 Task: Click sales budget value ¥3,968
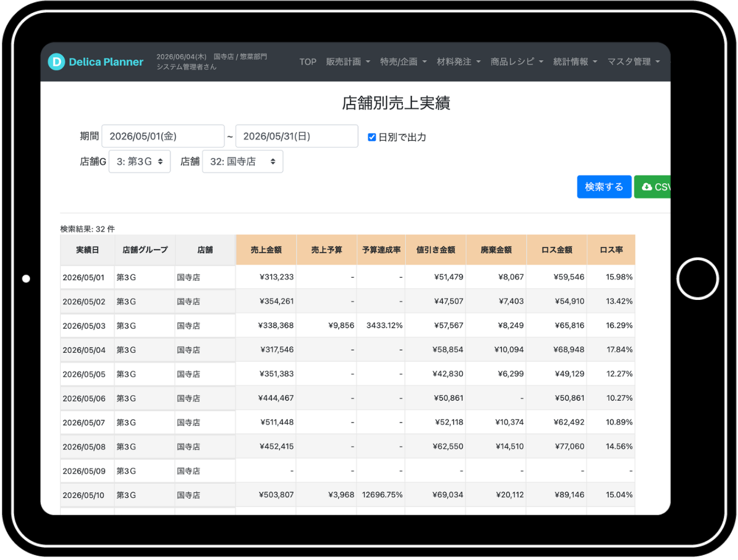click(341, 495)
